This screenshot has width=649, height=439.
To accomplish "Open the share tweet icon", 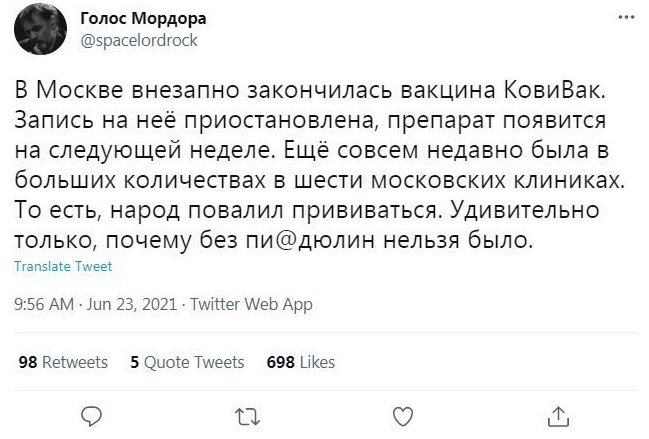I will tap(560, 414).
